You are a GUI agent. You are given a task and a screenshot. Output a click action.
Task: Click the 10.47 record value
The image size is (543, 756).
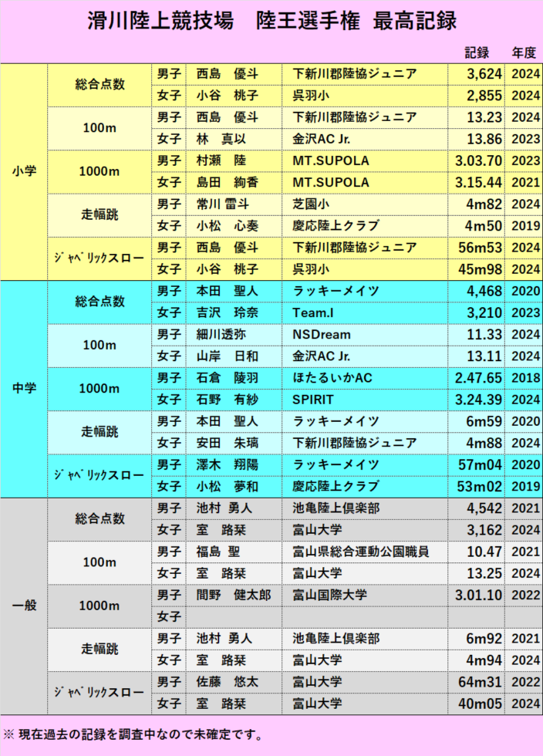point(484,552)
